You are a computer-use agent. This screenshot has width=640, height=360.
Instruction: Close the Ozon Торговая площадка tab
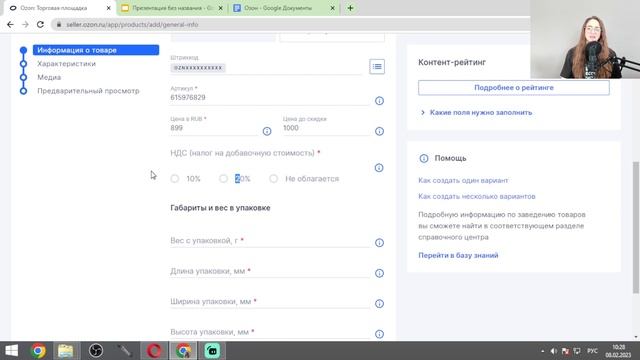tap(109, 8)
